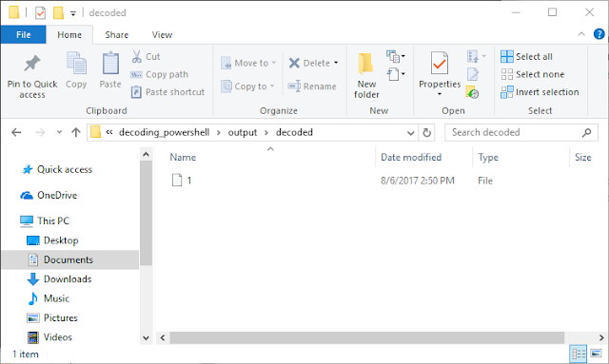Click decoded in the address path
This screenshot has height=364, width=609.
tap(294, 132)
